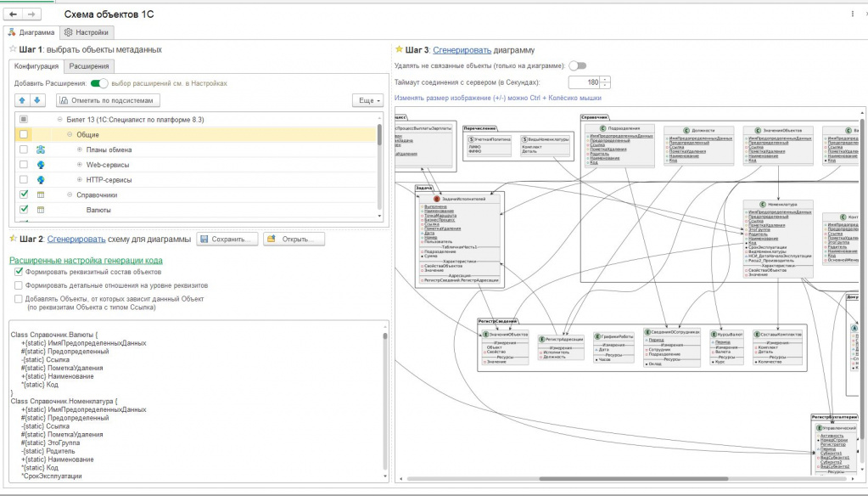Toggle the Добавить Расширения switch
The height and width of the screenshot is (496, 868).
coord(98,83)
